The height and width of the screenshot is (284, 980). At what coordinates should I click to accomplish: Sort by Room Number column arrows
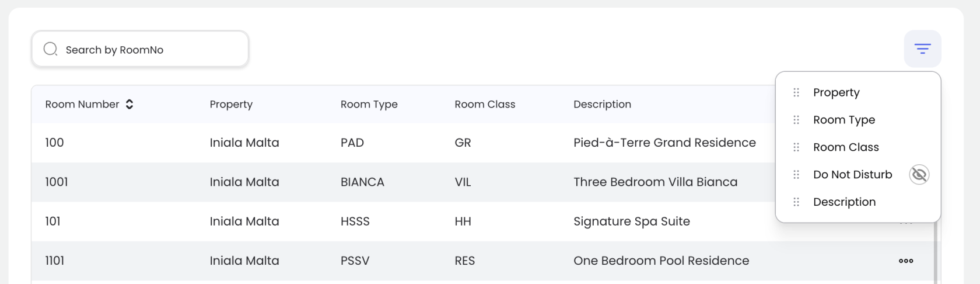tap(129, 105)
